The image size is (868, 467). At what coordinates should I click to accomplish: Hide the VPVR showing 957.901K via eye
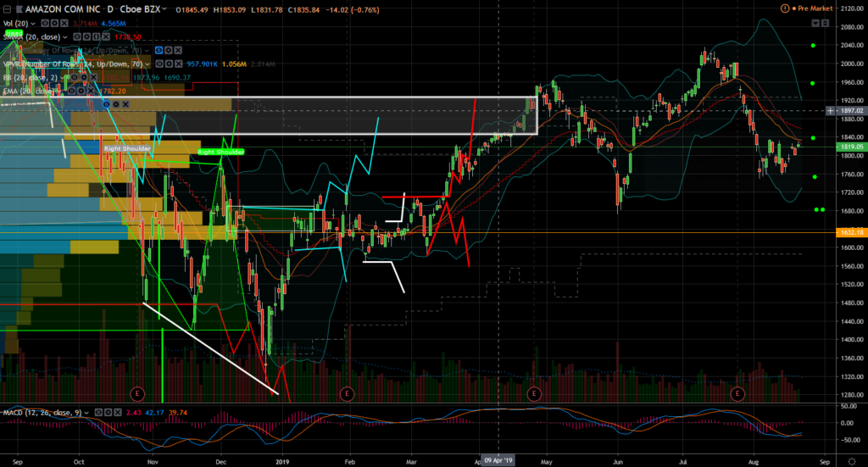pyautogui.click(x=159, y=64)
